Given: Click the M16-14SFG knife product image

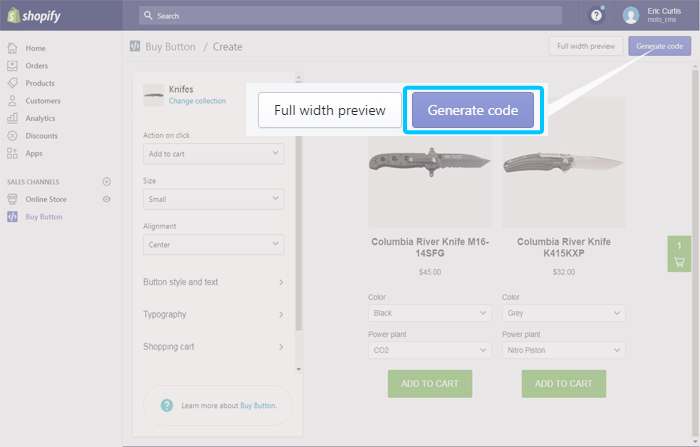Looking at the screenshot, I should (429, 163).
